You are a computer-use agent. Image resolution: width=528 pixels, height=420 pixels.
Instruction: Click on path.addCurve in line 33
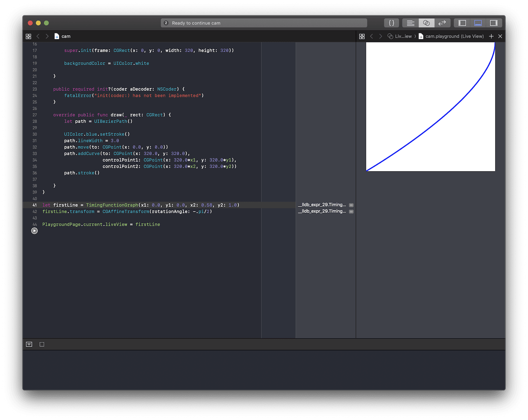coord(82,153)
